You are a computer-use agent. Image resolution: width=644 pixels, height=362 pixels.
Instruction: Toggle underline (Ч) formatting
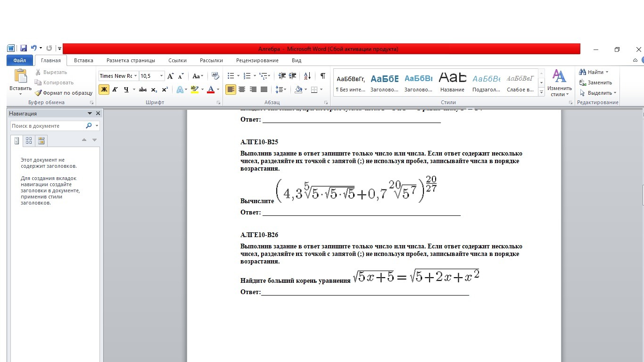tap(126, 90)
